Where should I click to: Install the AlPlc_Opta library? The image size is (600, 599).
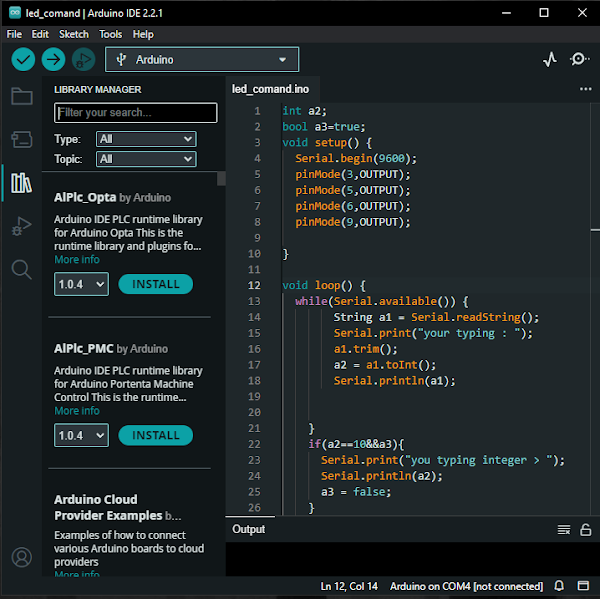(155, 284)
